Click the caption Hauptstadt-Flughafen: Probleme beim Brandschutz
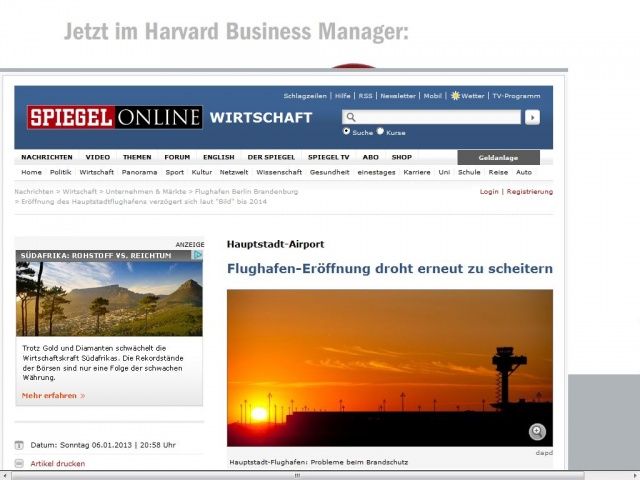 tap(318, 462)
